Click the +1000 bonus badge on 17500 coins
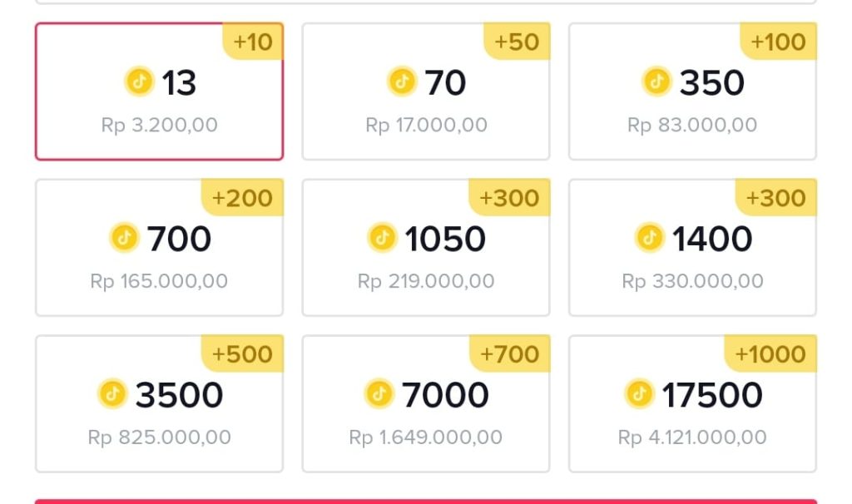Viewport: 852px width, 504px height. click(771, 353)
